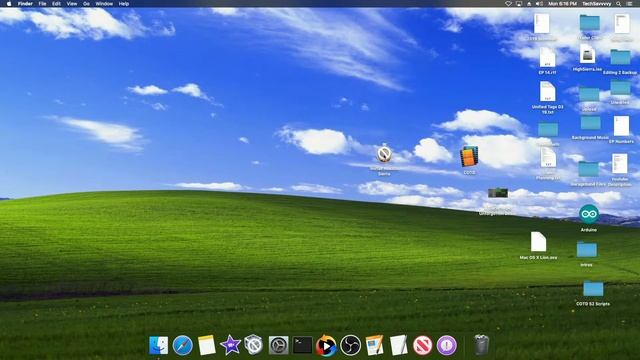640x360 pixels.
Task: Open the Apple menu
Action: tap(9, 4)
